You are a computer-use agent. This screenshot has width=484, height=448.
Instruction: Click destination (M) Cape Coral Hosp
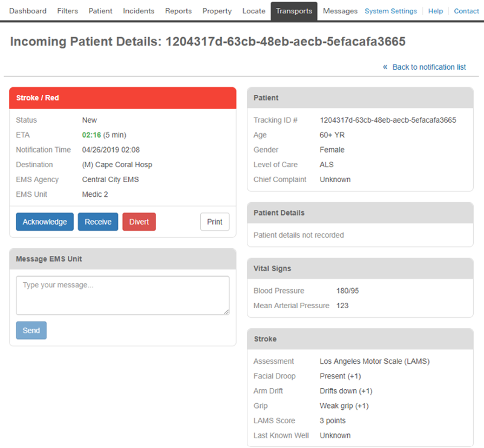click(117, 165)
